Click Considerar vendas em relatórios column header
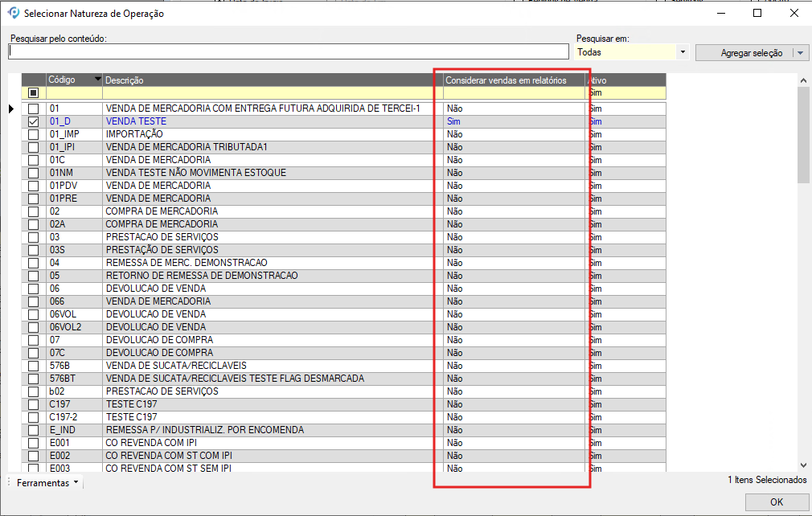 click(506, 80)
